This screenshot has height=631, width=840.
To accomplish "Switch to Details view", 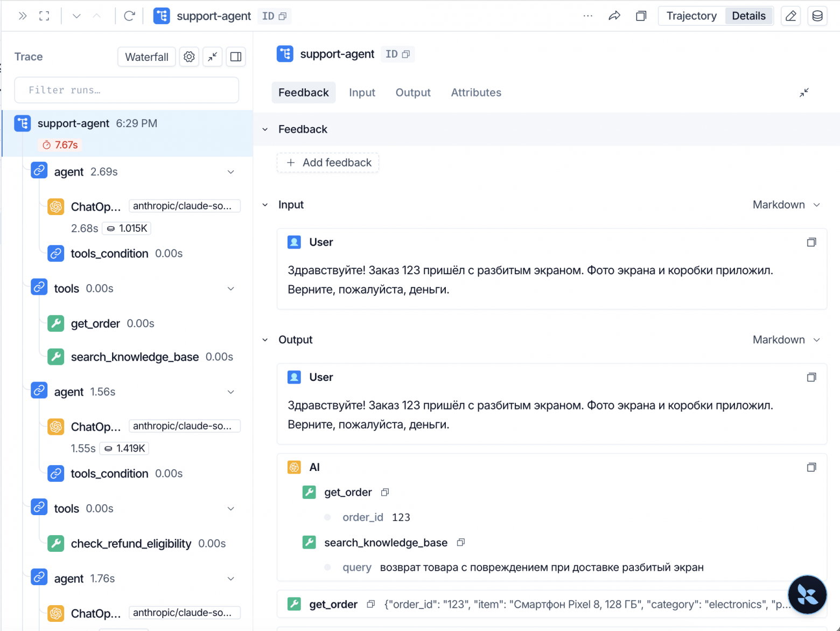I will pos(748,16).
